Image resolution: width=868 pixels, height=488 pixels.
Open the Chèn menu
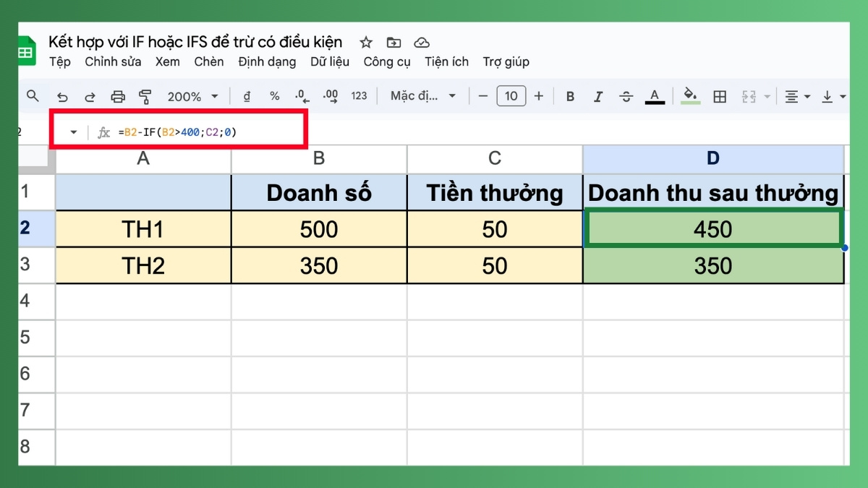(208, 62)
